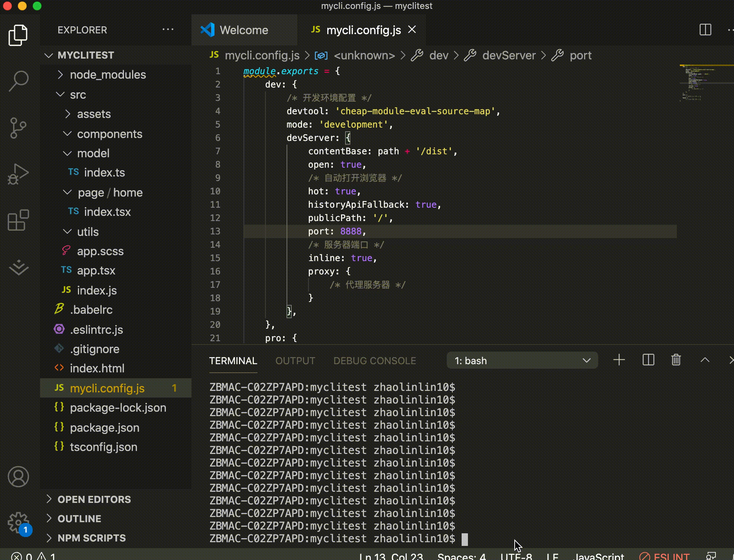Expand the NPM SCRIPTS section
Screen dimensions: 734x560
click(115, 538)
